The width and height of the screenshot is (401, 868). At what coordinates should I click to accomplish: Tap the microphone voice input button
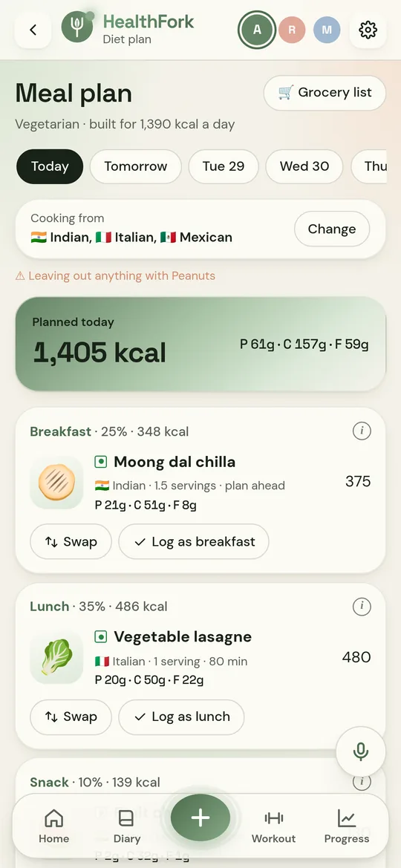point(361,751)
